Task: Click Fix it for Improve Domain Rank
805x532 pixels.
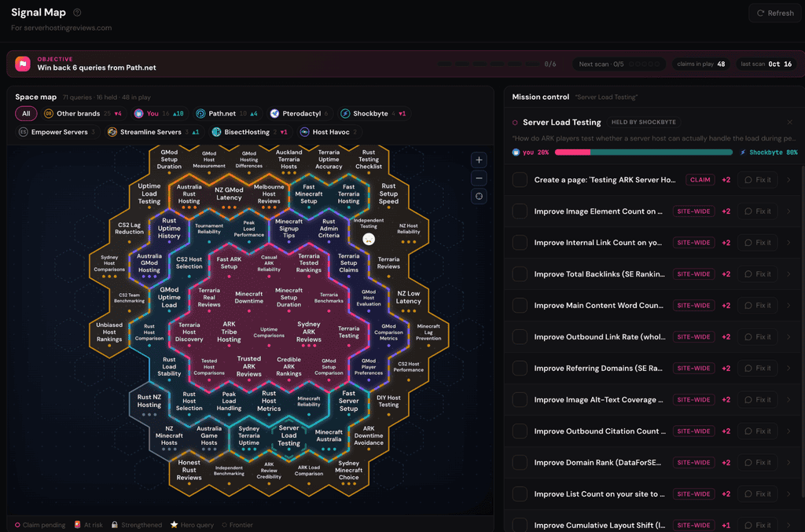Action: tap(758, 462)
